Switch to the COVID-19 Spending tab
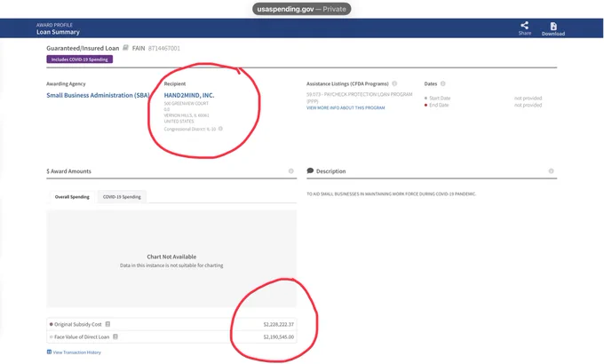 (122, 197)
